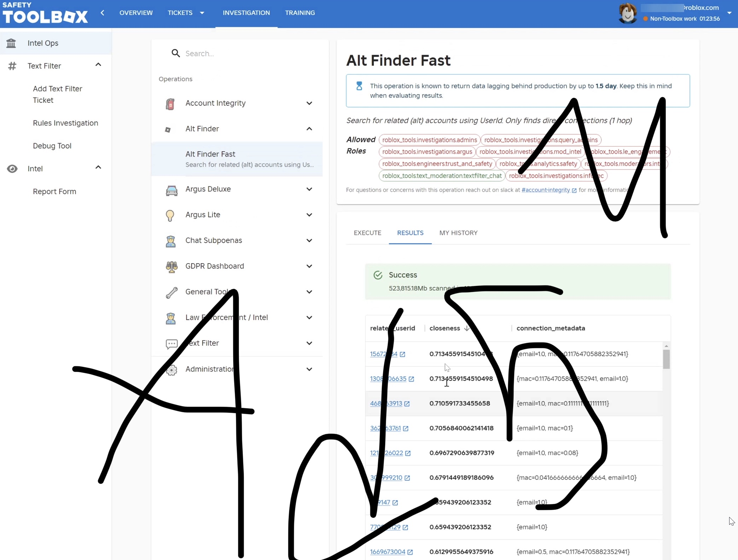This screenshot has width=738, height=560.
Task: Go to the Investigation section
Action: 246,13
